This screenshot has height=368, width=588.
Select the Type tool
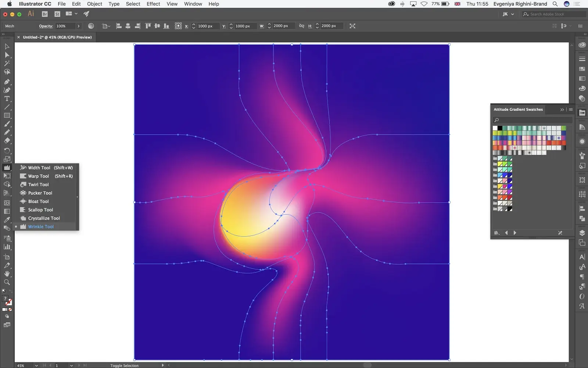point(7,99)
